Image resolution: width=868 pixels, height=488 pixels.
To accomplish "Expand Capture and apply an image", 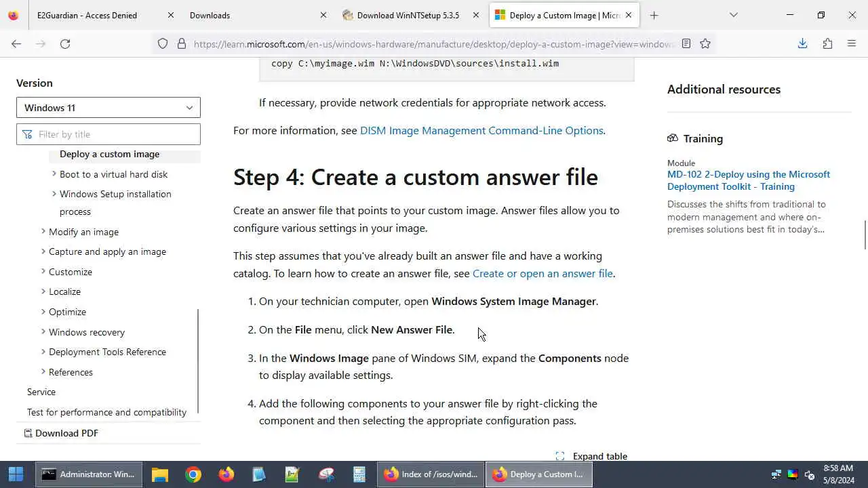I will (x=43, y=251).
